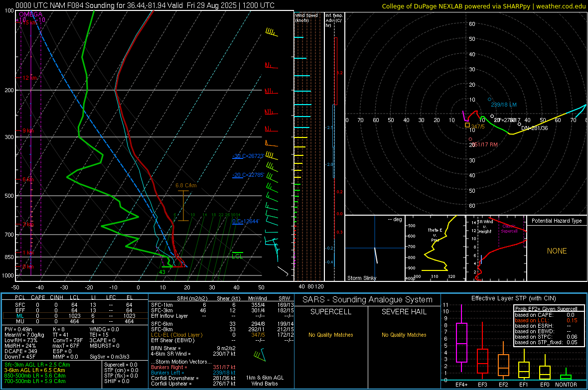Image resolution: width=588 pixels, height=390 pixels.
Task: Click the 1km & 6km AGL wind barb glyph
Action: tap(260, 355)
